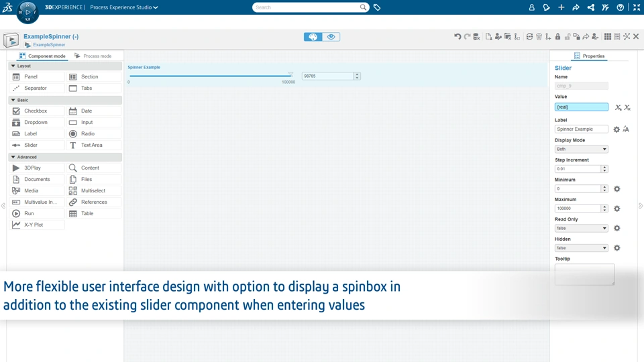Open user profile icon in top bar
644x362 pixels.
(x=531, y=7)
